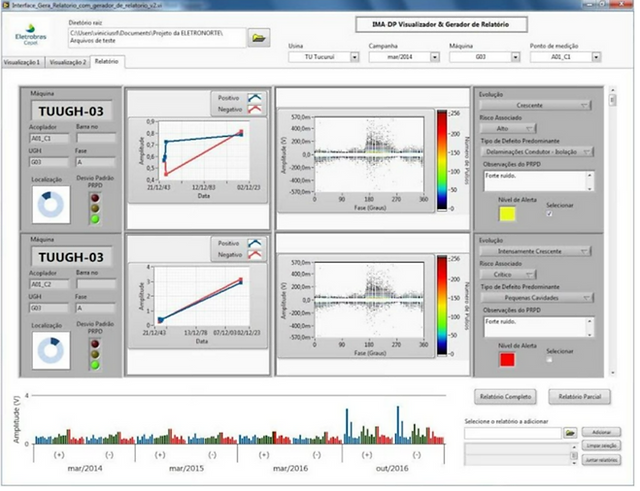Open Evolução dropdown set to Intensamente Crescente
Image resolution: width=640 pixels, height=491 pixels.
pyautogui.click(x=535, y=251)
